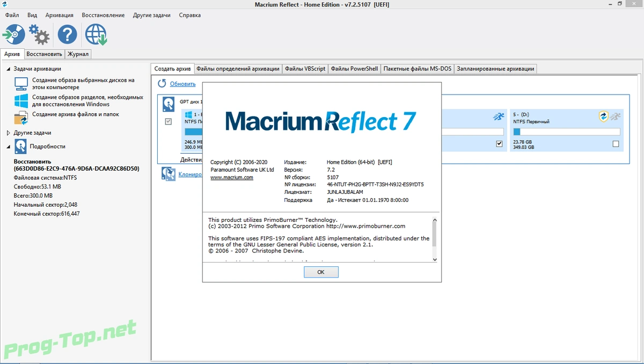Click the clone disk icon near Клониро

click(169, 173)
